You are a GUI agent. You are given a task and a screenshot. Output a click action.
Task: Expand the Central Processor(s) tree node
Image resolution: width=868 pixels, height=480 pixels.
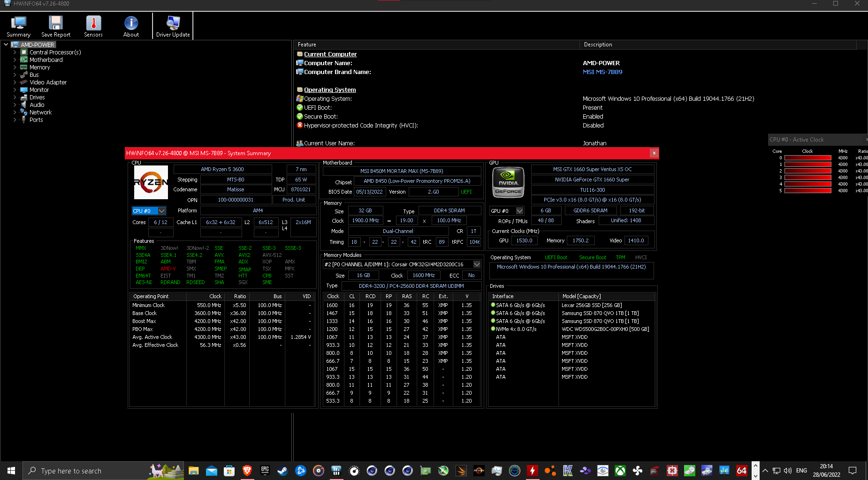point(15,52)
